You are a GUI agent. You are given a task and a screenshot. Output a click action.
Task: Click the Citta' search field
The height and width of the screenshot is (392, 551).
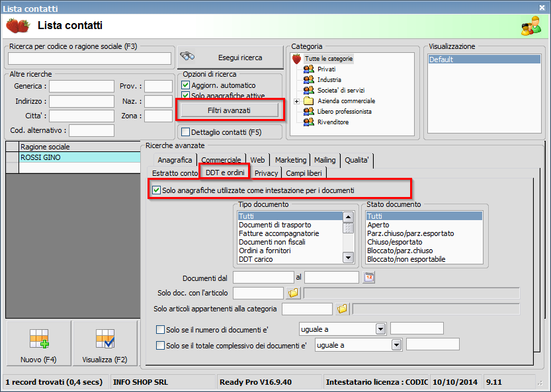[81, 116]
